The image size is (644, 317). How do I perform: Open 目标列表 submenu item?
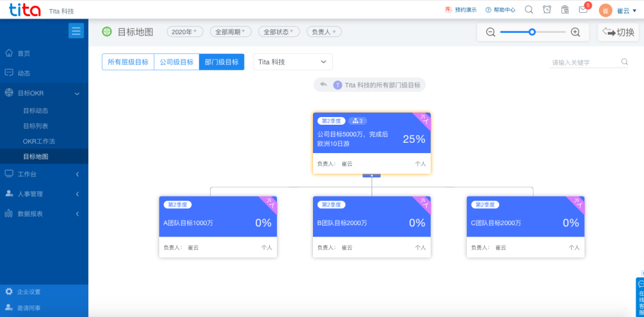(x=44, y=126)
